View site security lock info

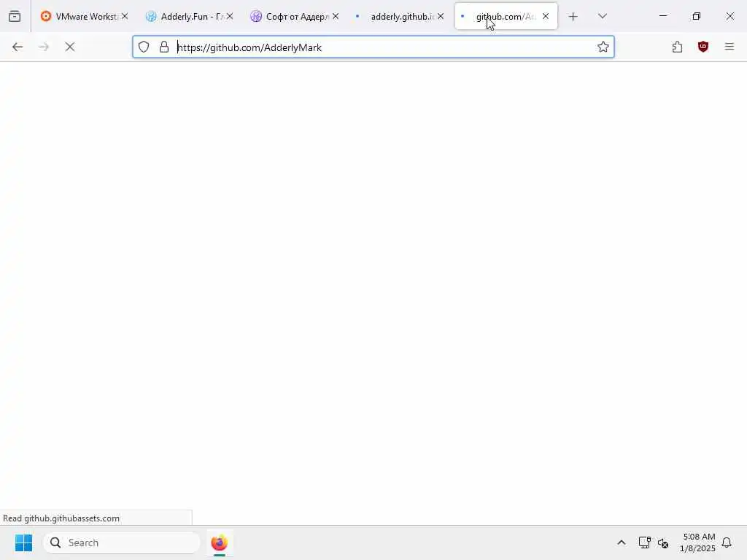(164, 47)
